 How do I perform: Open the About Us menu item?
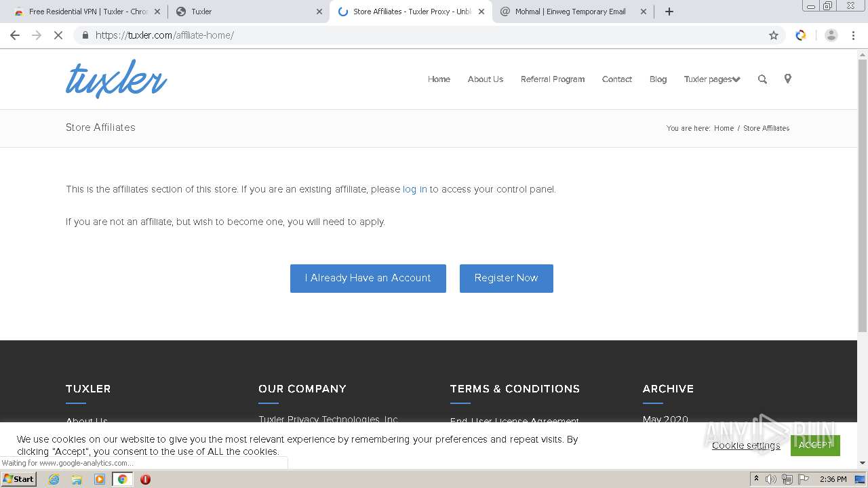point(486,79)
